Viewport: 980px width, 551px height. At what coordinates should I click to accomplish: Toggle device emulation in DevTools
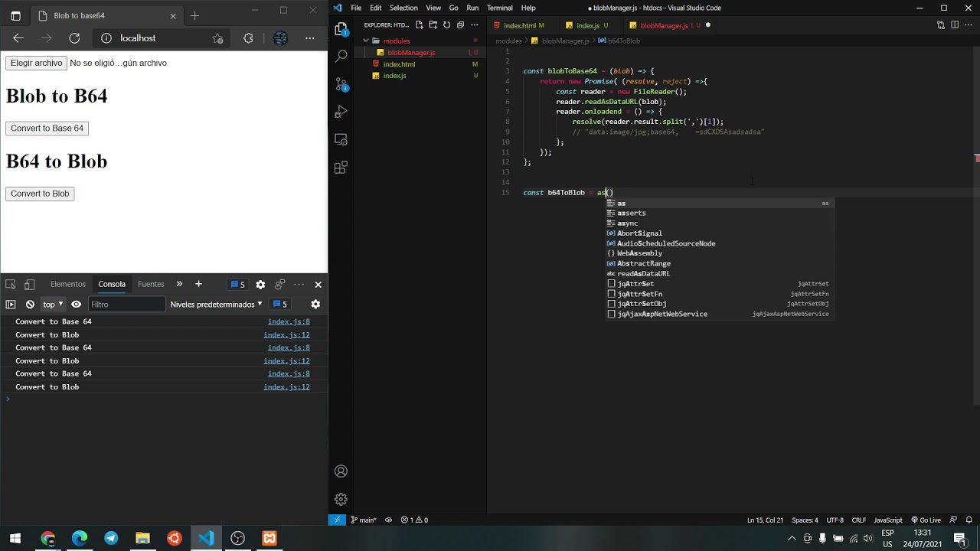pyautogui.click(x=29, y=285)
